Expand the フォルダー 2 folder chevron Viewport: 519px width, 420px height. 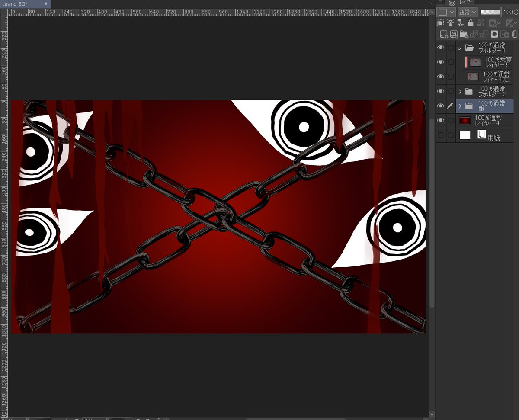(x=460, y=92)
